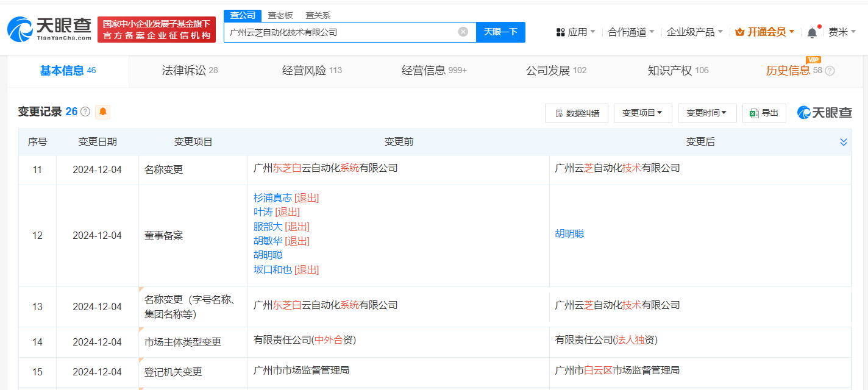This screenshot has width=868, height=390.
Task: Expand the 合作通道 menu
Action: (x=631, y=32)
